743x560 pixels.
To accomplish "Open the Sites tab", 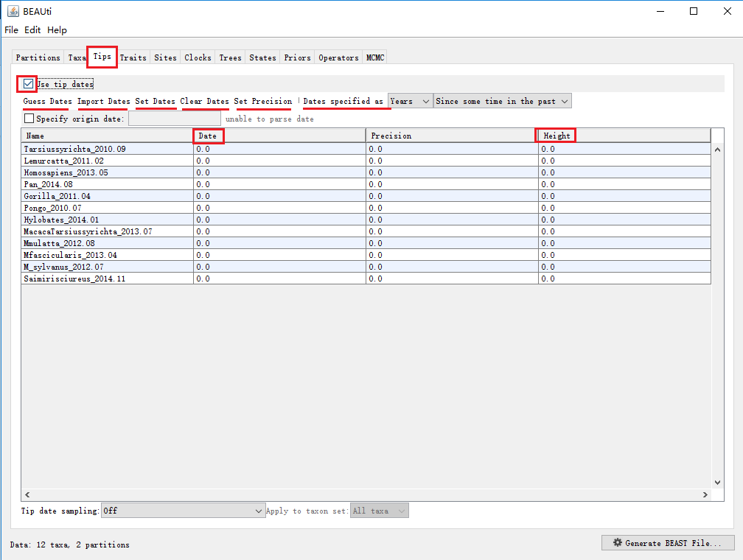I will point(165,57).
